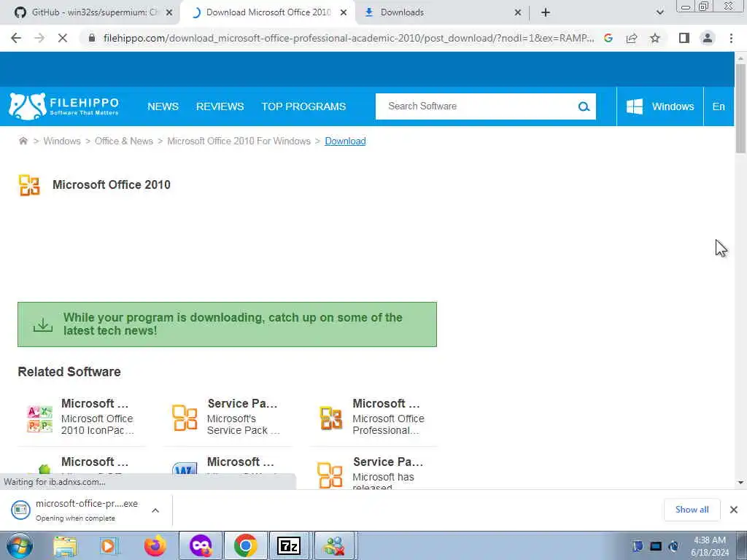Image resolution: width=747 pixels, height=560 pixels.
Task: Switch to the Downloads tab
Action: click(x=443, y=12)
